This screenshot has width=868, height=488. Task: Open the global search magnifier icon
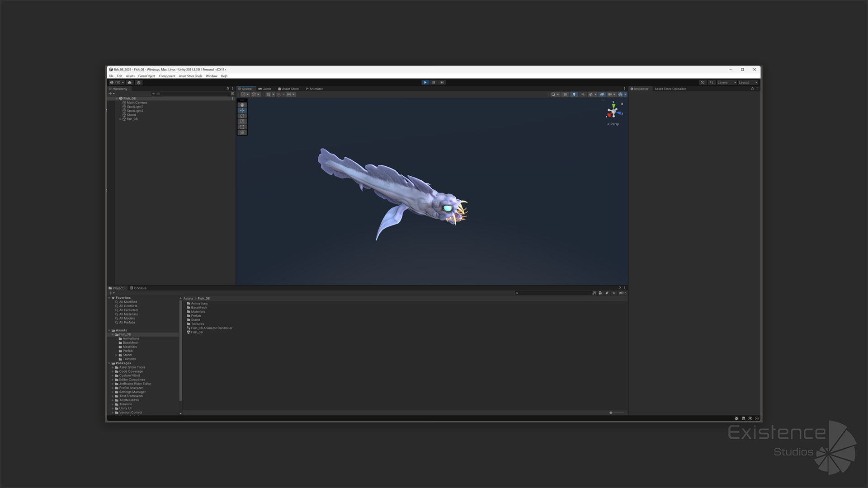[x=712, y=83]
